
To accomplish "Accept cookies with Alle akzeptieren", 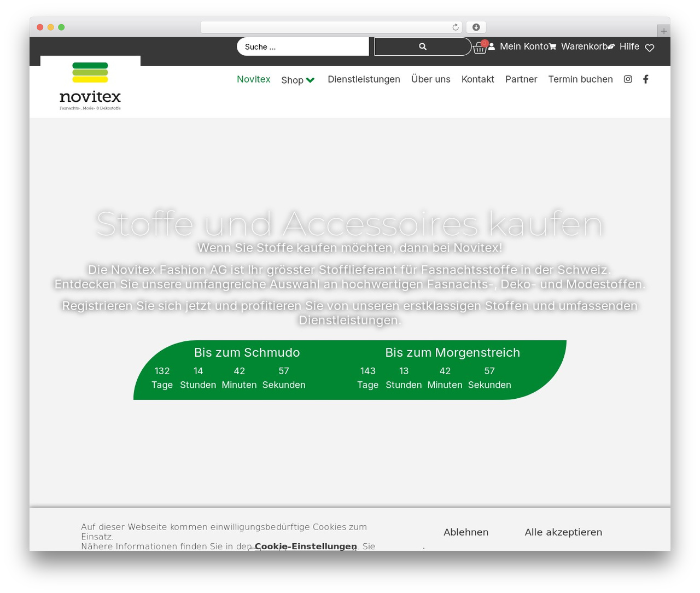I will click(563, 532).
